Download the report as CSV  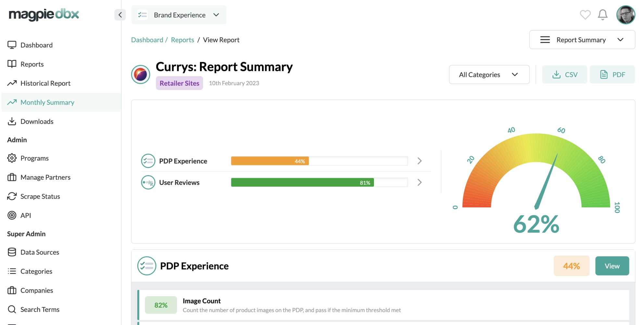coord(564,74)
